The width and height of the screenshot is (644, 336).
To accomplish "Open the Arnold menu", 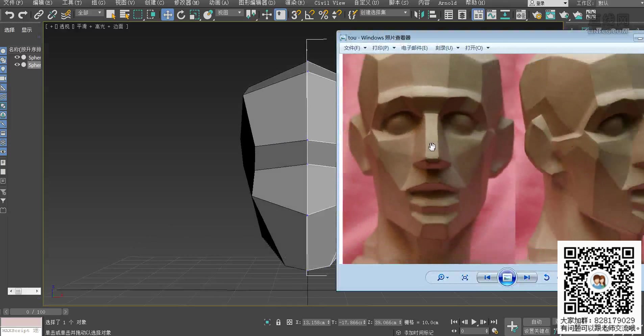I will tap(447, 3).
